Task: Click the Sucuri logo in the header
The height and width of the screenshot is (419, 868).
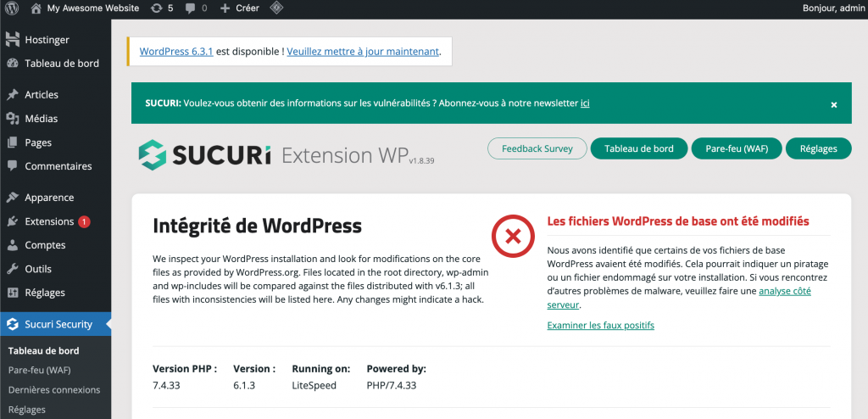Action: click(205, 155)
